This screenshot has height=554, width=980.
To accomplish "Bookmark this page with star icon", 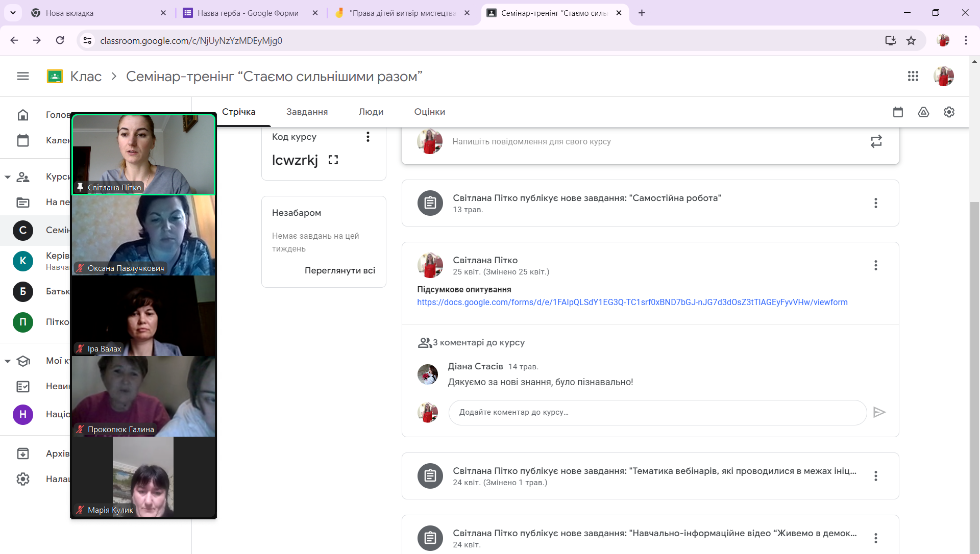I will point(911,41).
